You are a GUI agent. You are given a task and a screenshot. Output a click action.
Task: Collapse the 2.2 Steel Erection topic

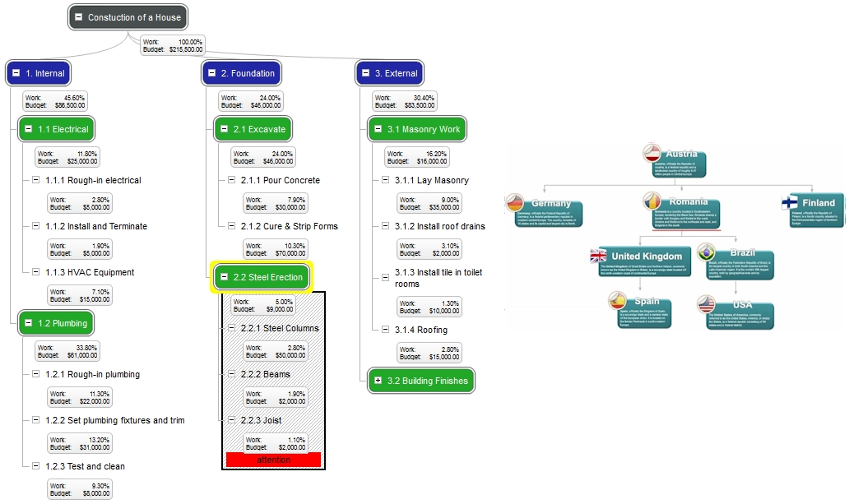tap(224, 276)
